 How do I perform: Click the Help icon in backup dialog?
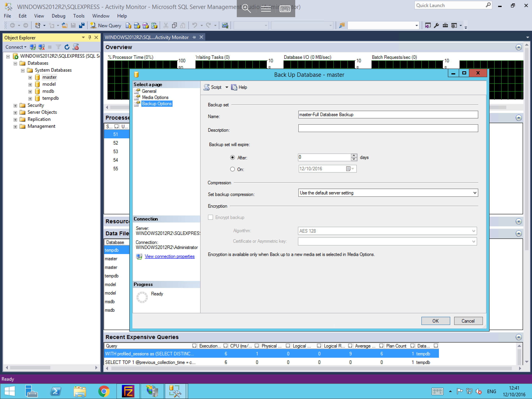tap(234, 87)
